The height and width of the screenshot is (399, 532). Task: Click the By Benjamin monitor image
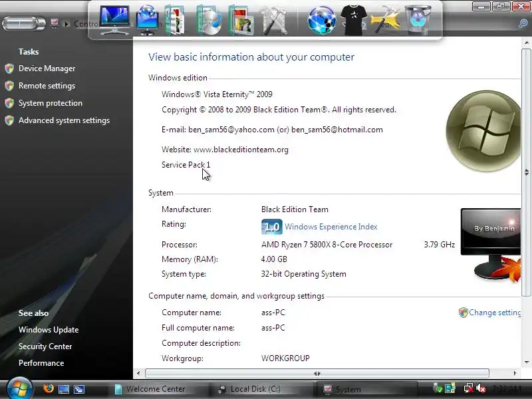(491, 245)
